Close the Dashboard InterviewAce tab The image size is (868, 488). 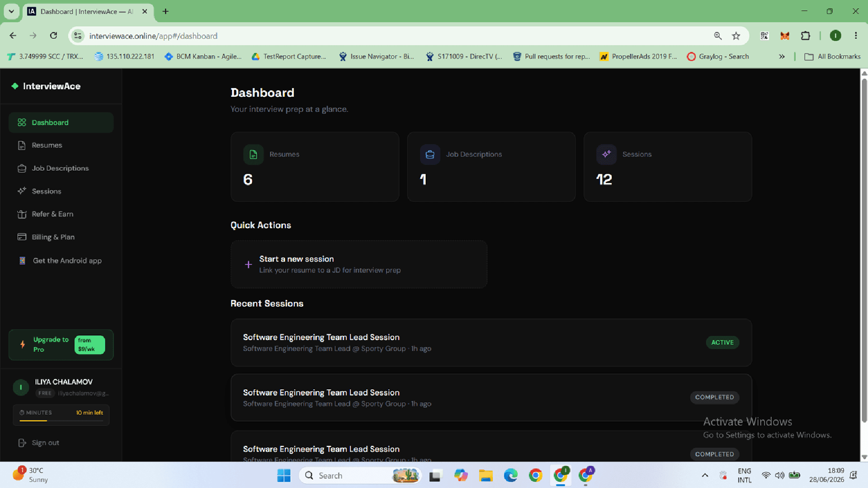coord(145,11)
